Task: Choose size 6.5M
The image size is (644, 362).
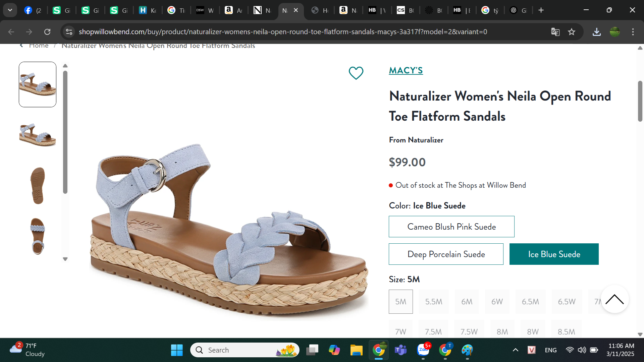Action: click(x=530, y=302)
